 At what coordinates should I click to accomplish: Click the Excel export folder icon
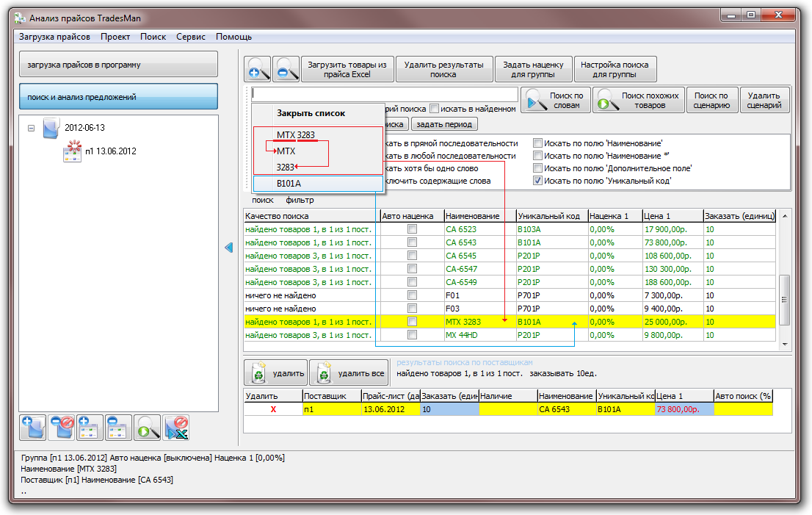pyautogui.click(x=175, y=427)
